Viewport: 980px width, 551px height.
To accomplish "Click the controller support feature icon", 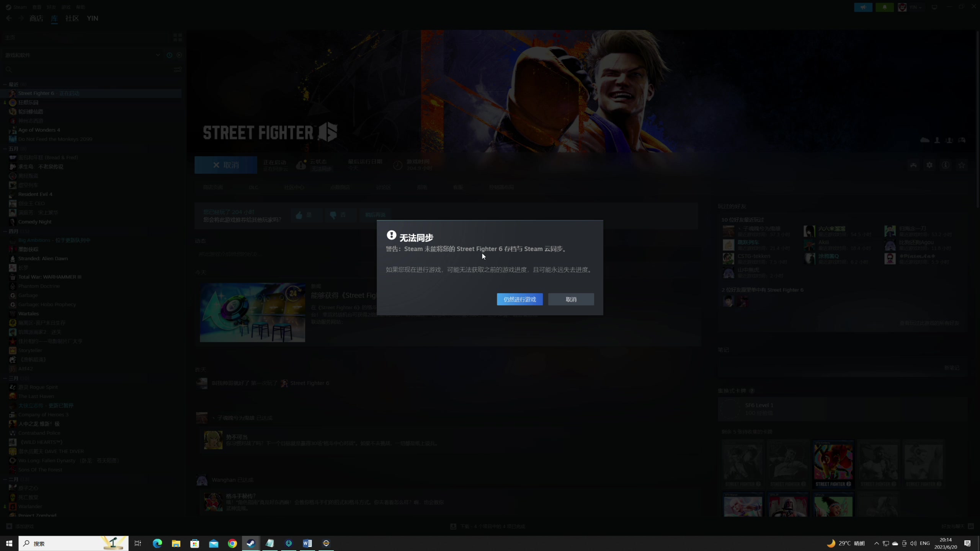I will (962, 140).
